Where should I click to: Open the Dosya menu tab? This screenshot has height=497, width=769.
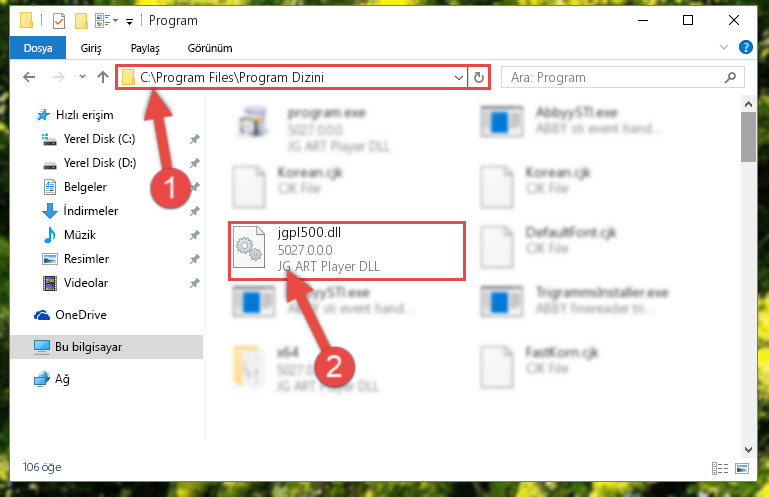pyautogui.click(x=38, y=48)
